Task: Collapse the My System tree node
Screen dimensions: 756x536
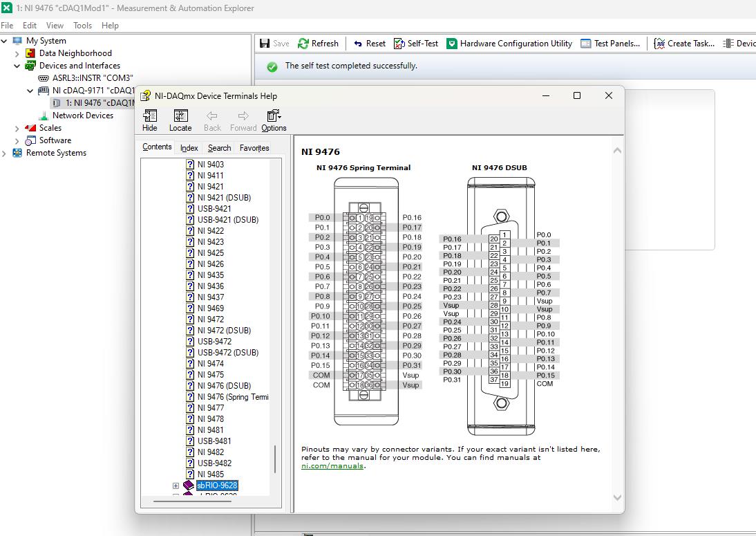Action: (x=4, y=41)
